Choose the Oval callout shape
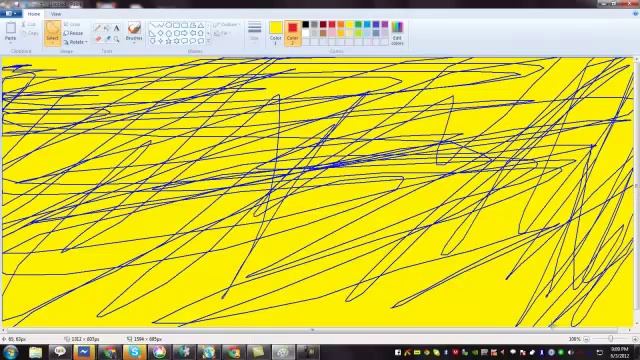Viewport: 640px width, 360px height. [x=193, y=41]
